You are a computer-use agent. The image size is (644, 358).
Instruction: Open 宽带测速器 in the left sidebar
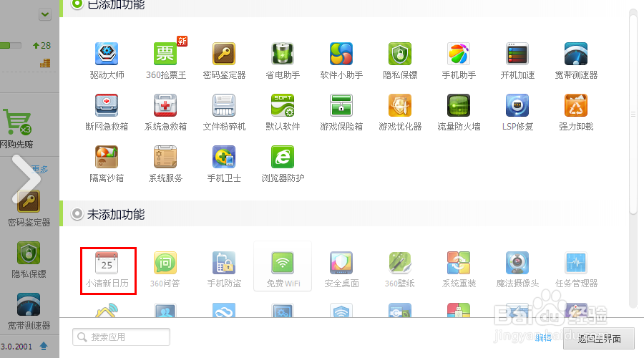click(x=29, y=311)
